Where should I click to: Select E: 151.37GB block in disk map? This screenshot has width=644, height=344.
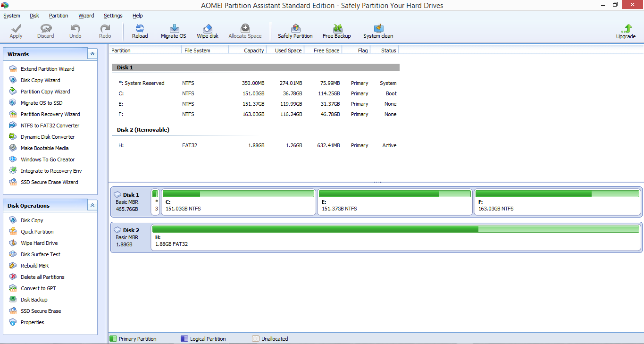(x=395, y=202)
